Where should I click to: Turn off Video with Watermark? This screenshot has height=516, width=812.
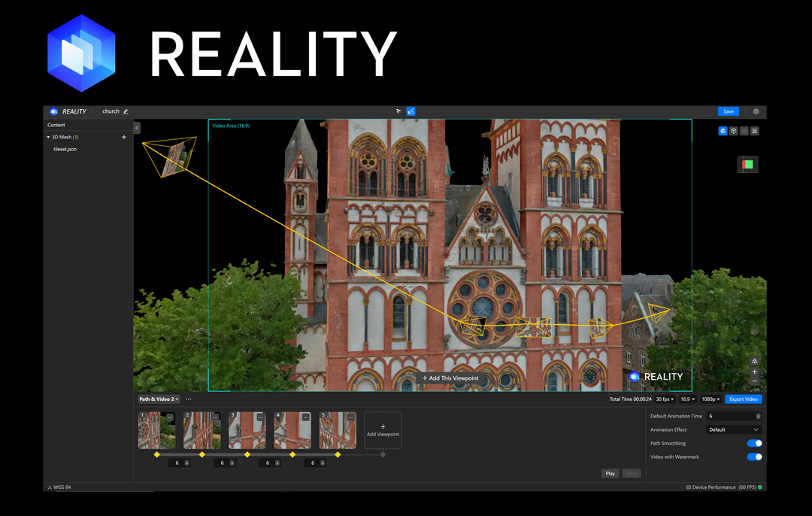click(753, 457)
